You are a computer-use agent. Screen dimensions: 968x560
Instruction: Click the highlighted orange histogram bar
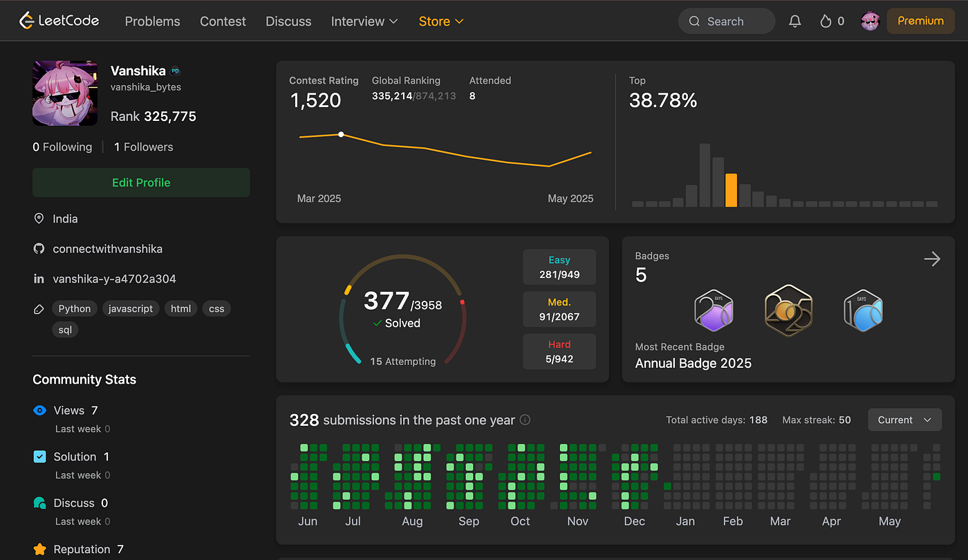(731, 190)
